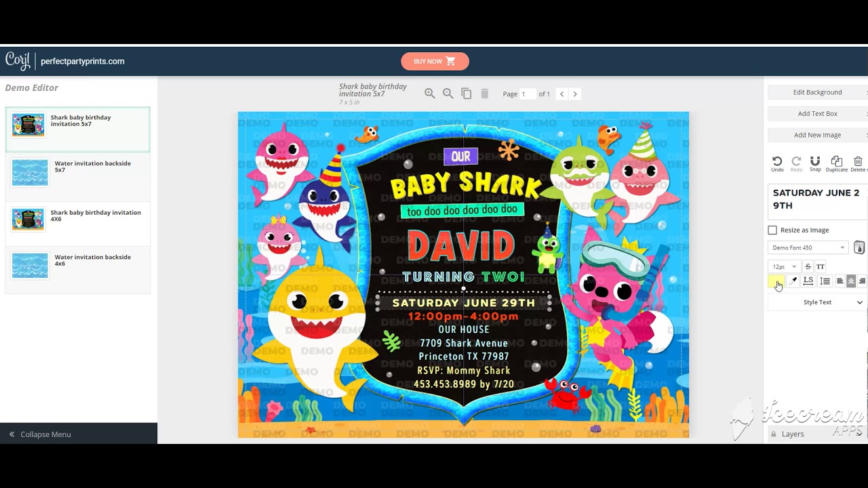Select the TURNING TWO! text on canvas

(463, 277)
